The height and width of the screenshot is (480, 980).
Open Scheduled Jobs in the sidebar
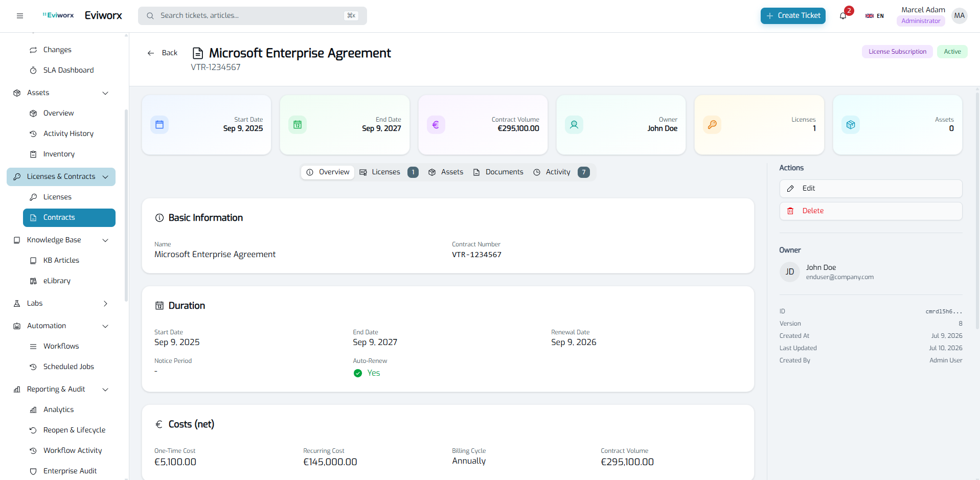[x=69, y=367]
